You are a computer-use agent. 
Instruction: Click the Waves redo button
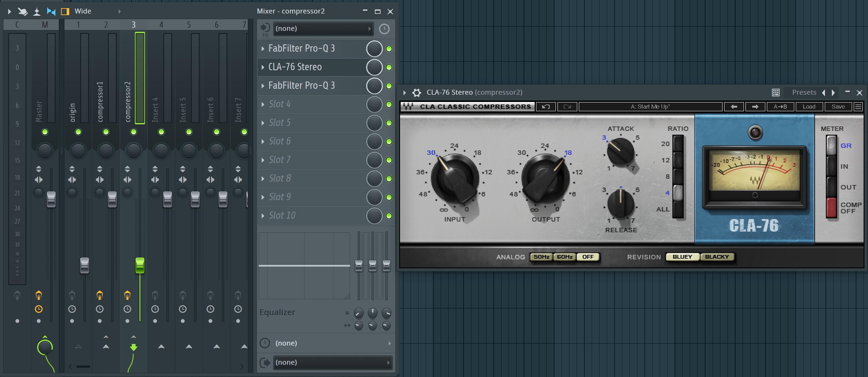[567, 107]
